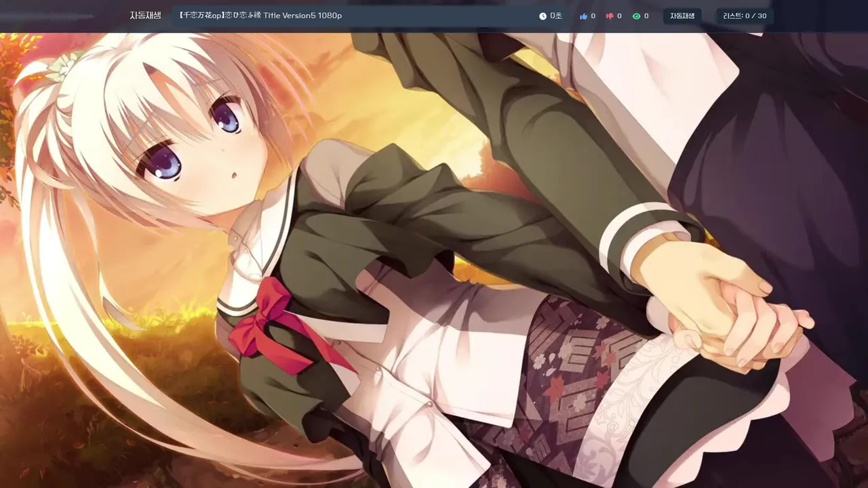Click the blue thumbs-up like icon
This screenshot has width=868, height=488.
(583, 16)
